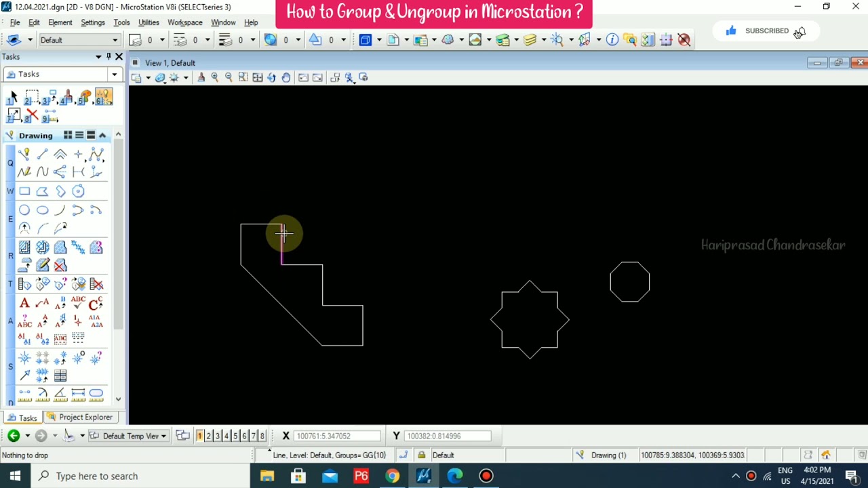Select the Place Ellipse tool
This screenshot has width=868, height=488.
pos(42,210)
